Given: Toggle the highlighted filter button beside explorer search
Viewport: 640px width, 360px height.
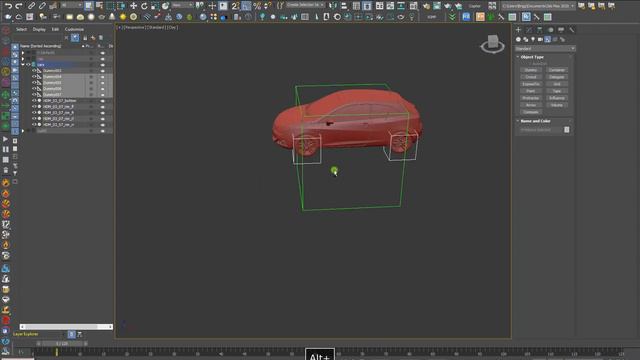Looking at the screenshot, I should 75,38.
